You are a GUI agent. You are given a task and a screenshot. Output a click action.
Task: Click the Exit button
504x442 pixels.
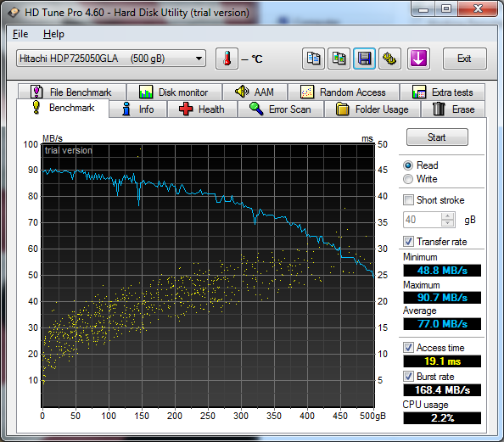point(464,59)
